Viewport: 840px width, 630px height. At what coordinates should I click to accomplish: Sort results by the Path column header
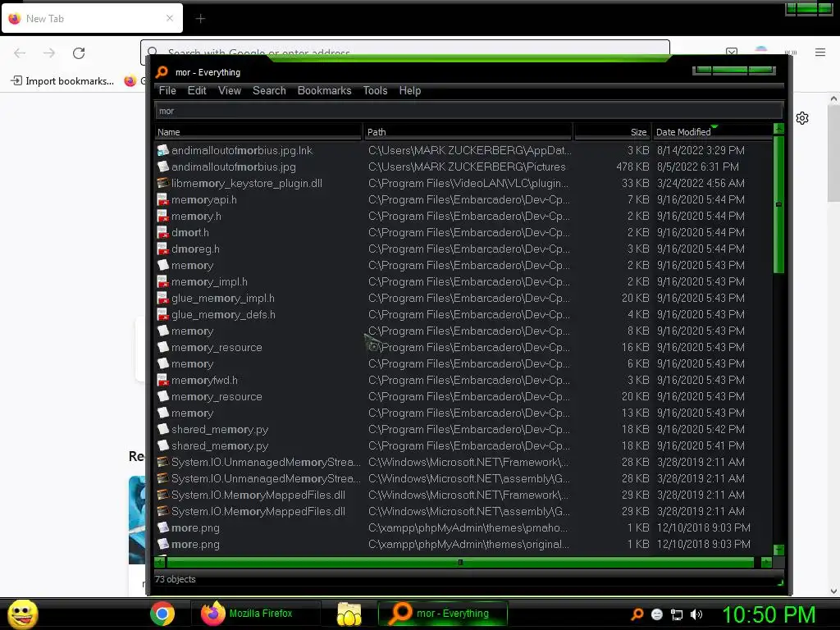pyautogui.click(x=468, y=132)
